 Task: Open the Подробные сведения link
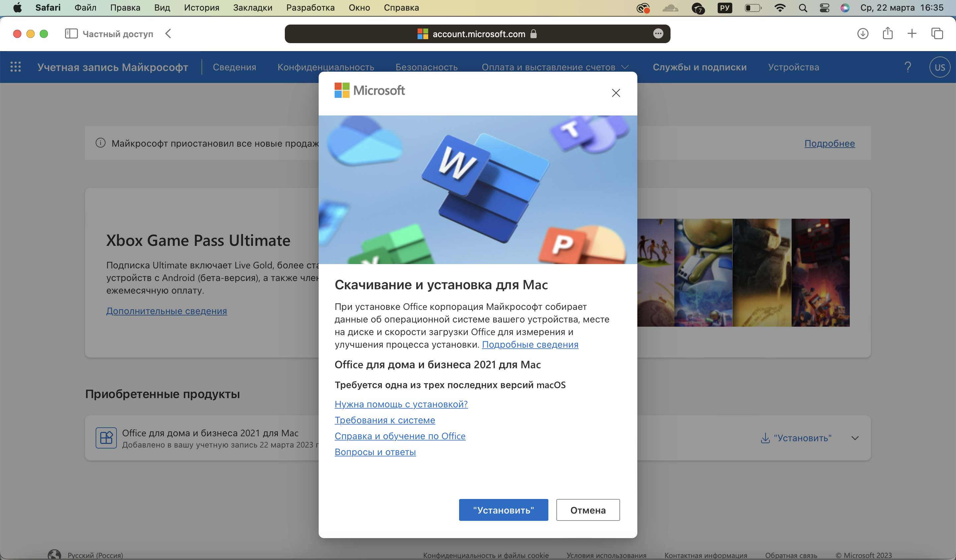[x=530, y=344]
